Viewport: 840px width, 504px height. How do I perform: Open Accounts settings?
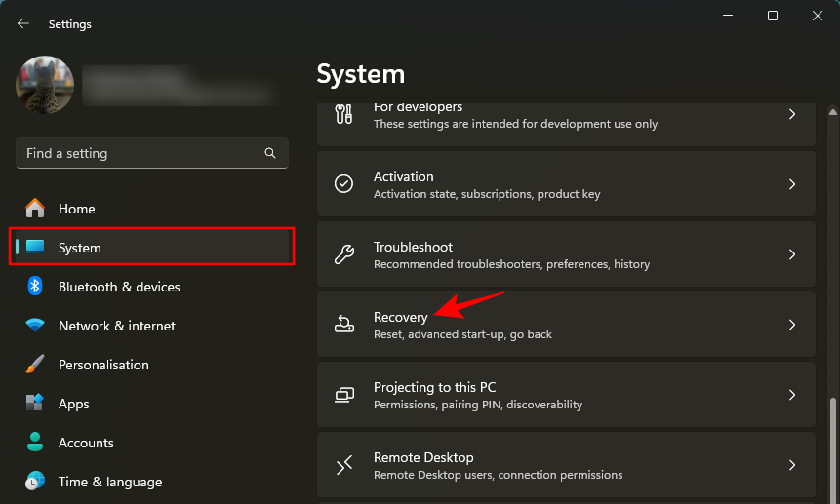point(86,443)
